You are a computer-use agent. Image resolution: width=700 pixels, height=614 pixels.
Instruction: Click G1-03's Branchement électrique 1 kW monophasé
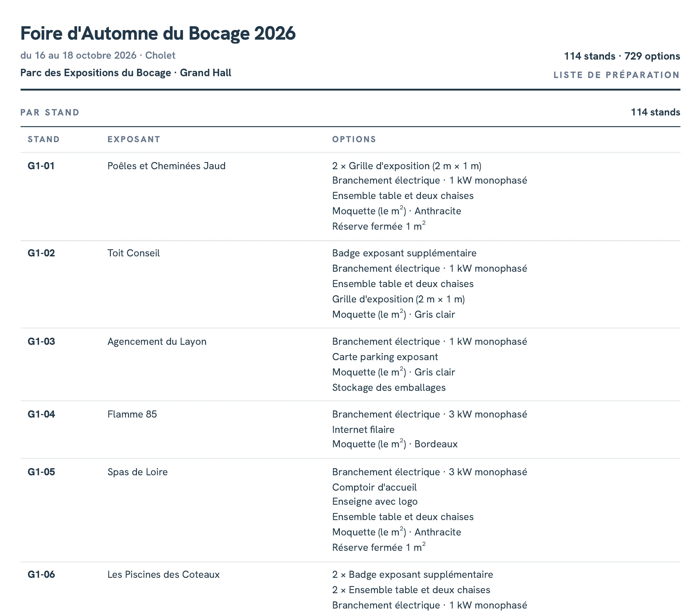point(430,342)
